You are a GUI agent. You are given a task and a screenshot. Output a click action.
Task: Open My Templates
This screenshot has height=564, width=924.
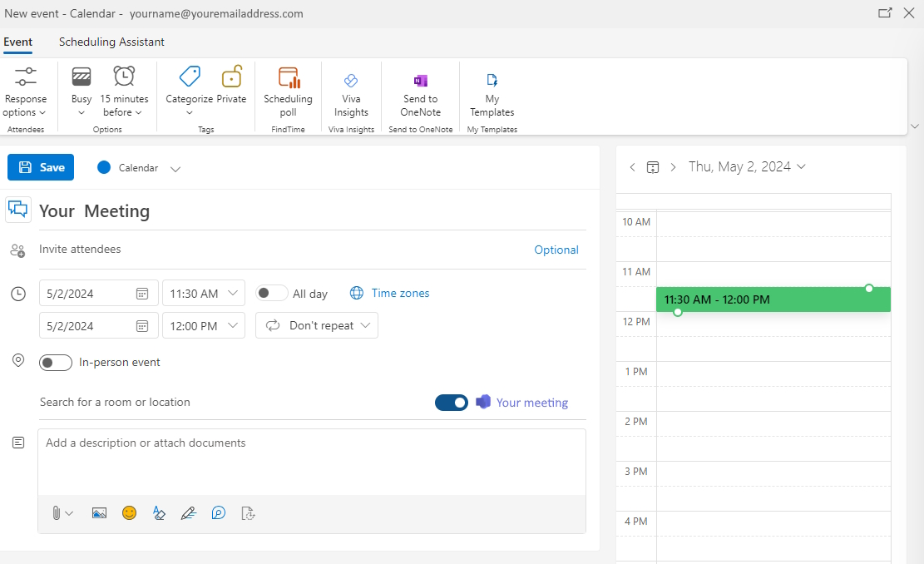pos(492,92)
